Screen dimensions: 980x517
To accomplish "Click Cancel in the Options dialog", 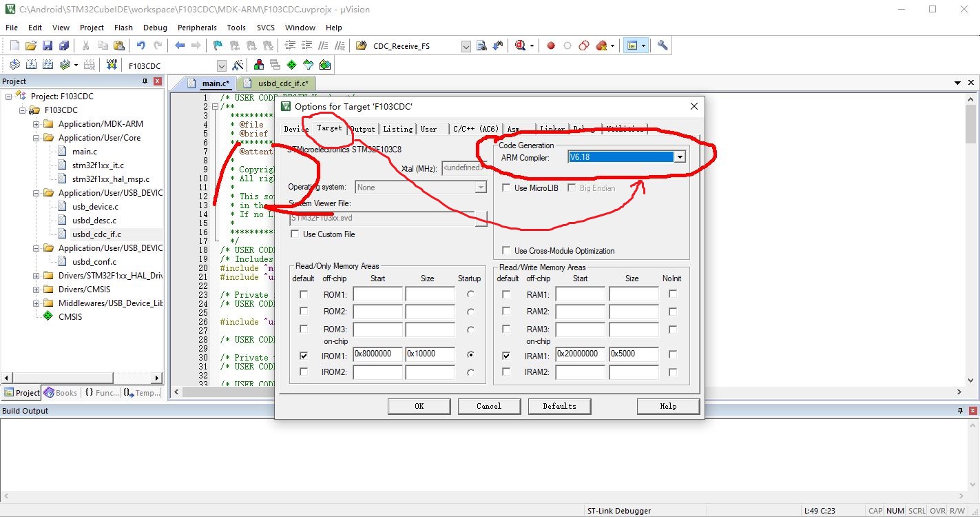I will pyautogui.click(x=489, y=406).
